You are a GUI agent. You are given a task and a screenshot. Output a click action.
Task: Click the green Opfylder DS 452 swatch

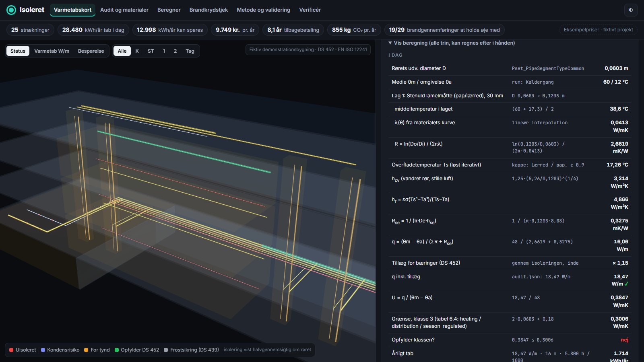tap(117, 350)
